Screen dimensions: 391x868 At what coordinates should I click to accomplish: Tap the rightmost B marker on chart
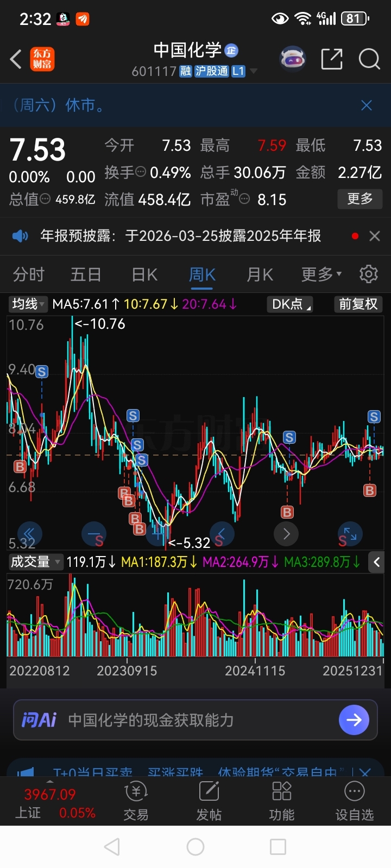pyautogui.click(x=370, y=490)
